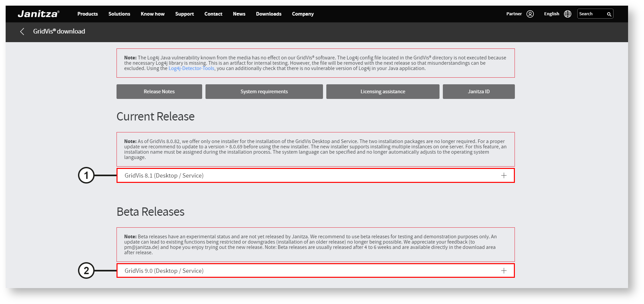Open Licensing assistance
Image resolution: width=644 pixels, height=304 pixels.
pyautogui.click(x=383, y=92)
